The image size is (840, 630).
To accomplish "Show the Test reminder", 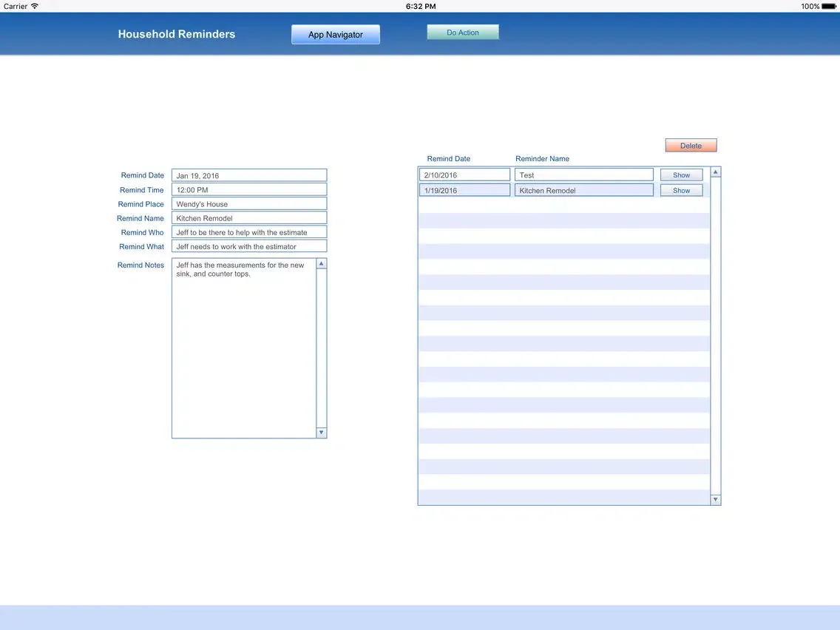I will (x=681, y=175).
